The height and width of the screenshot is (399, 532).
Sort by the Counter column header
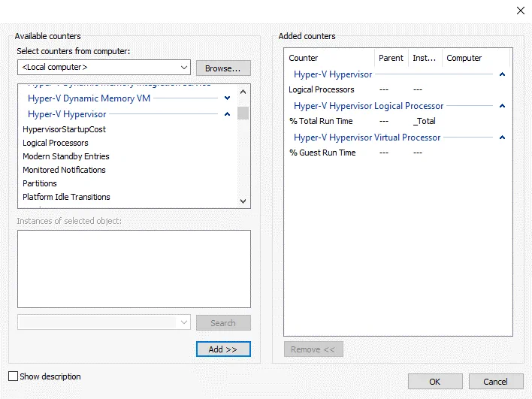pos(304,58)
